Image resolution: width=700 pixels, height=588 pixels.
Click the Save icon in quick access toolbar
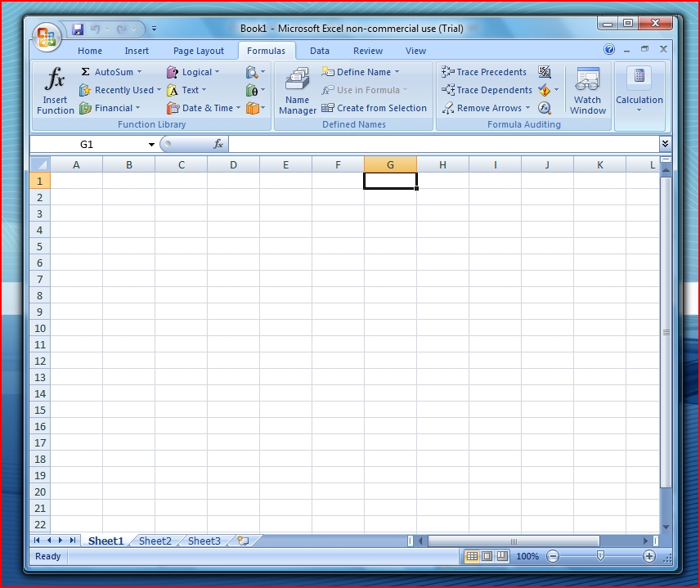click(79, 29)
